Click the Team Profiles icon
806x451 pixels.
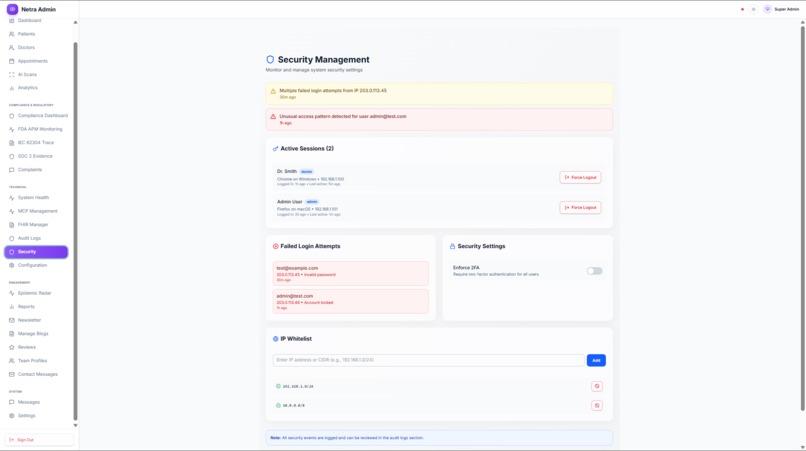coord(11,361)
